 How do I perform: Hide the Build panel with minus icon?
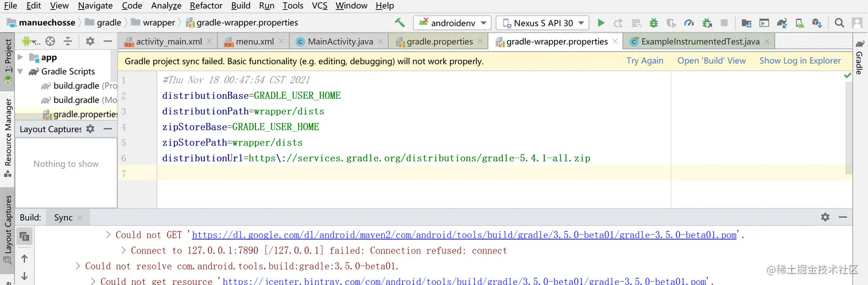(x=843, y=217)
